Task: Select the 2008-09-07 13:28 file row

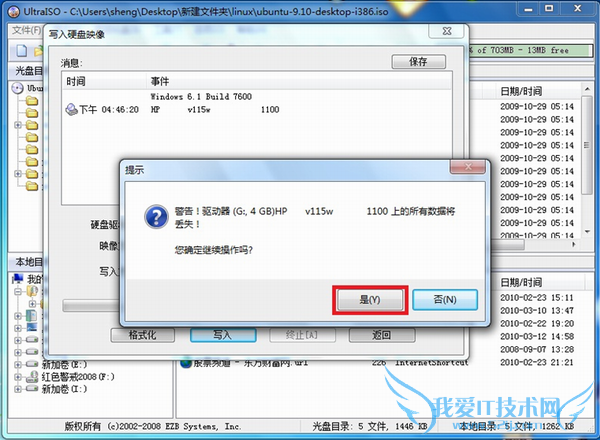Action: pyautogui.click(x=537, y=349)
